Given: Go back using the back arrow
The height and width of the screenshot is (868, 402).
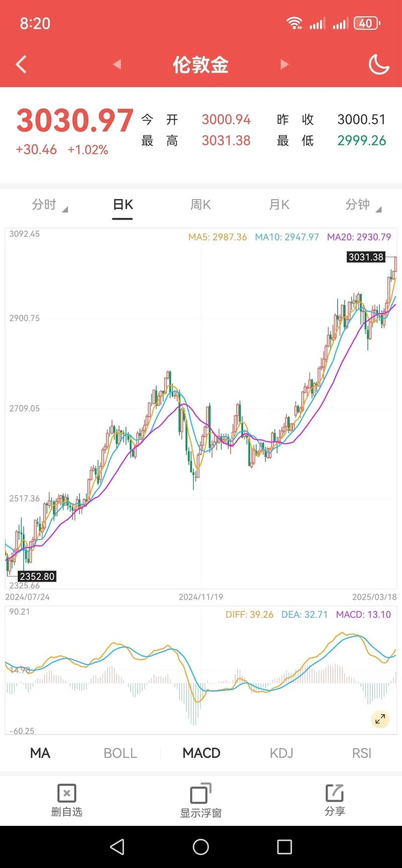Looking at the screenshot, I should pos(21,64).
